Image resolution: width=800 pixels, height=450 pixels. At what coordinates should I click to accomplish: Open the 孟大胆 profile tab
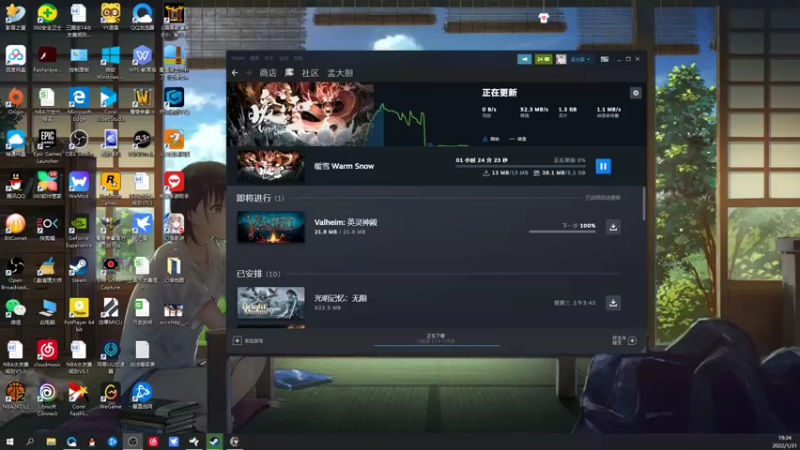pos(340,73)
